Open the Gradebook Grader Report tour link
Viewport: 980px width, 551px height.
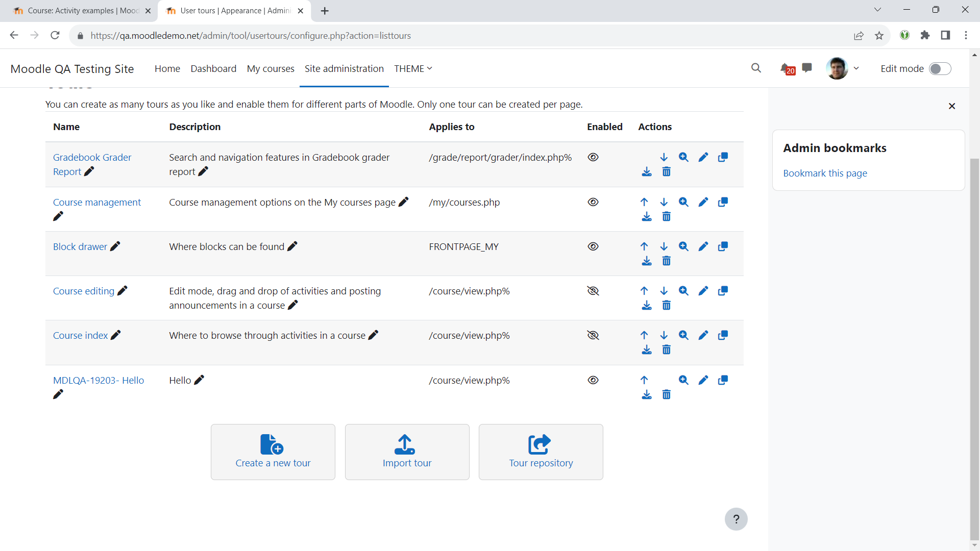(92, 164)
